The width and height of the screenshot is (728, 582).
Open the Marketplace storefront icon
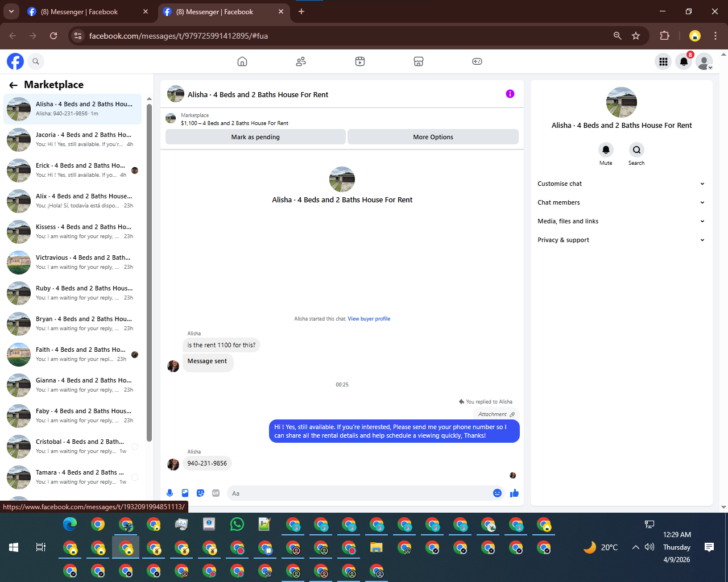click(x=419, y=61)
